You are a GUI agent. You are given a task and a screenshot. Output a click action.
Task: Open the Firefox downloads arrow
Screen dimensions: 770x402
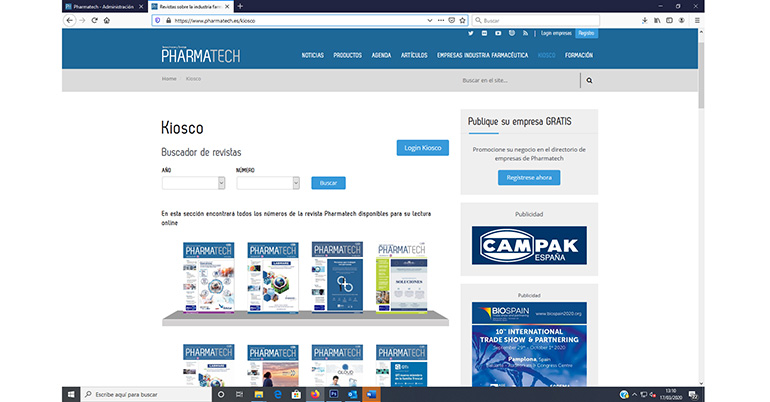[644, 20]
